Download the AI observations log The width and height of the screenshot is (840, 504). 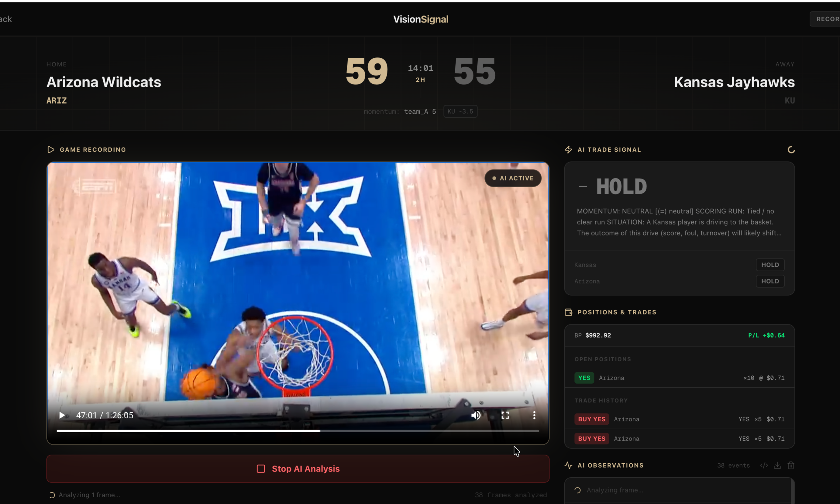777,465
